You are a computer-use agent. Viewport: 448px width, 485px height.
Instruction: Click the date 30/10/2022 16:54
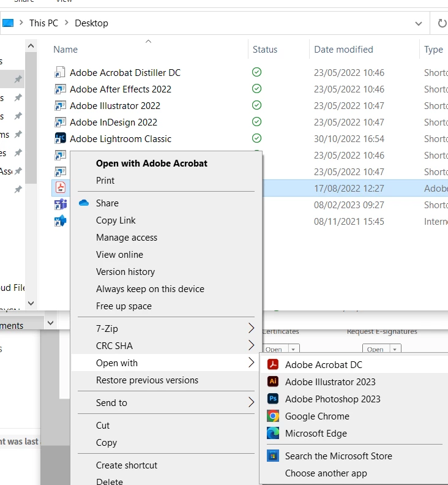[349, 139]
